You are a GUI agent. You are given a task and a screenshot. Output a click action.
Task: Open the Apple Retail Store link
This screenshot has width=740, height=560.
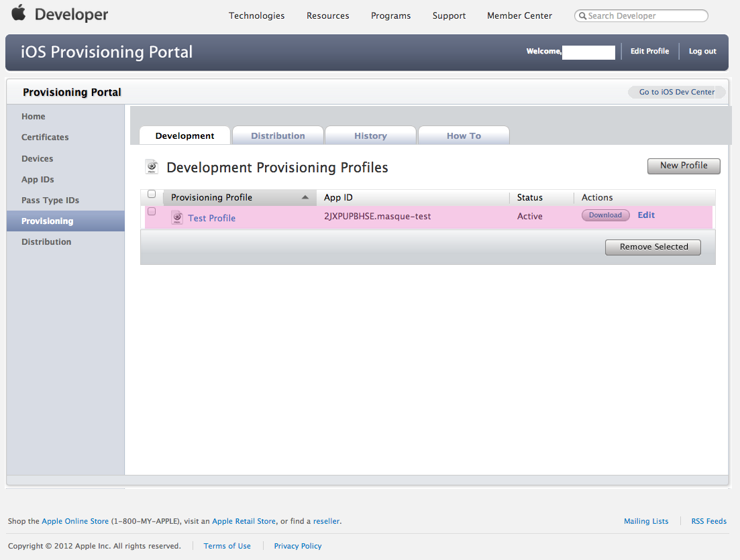(x=244, y=521)
